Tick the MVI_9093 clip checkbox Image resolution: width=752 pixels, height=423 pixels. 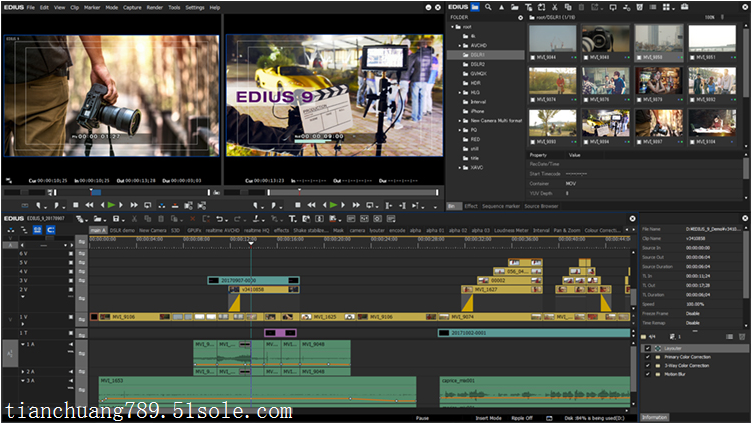533,142
